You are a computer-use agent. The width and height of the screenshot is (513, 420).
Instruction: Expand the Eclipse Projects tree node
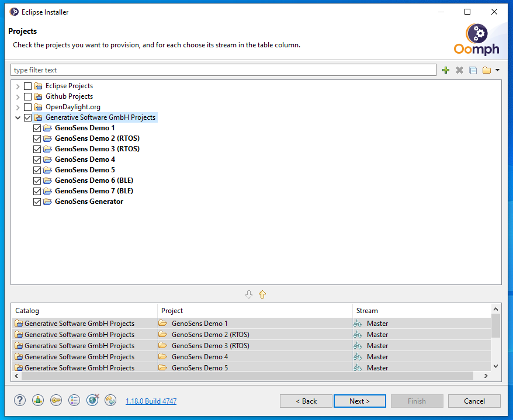[x=18, y=86]
